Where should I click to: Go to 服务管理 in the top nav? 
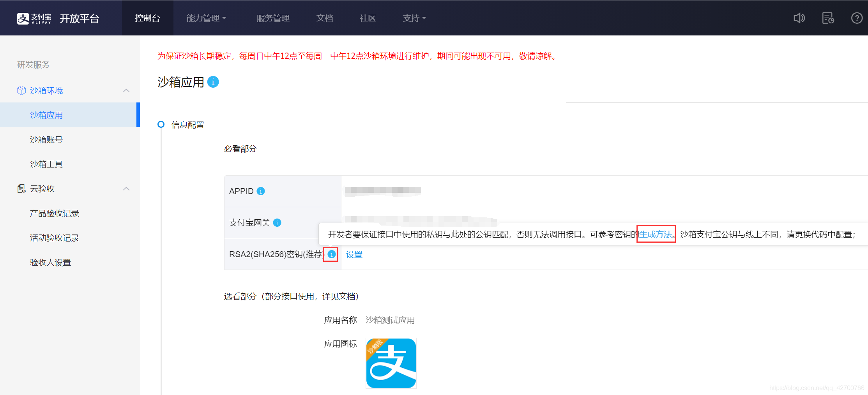(273, 18)
